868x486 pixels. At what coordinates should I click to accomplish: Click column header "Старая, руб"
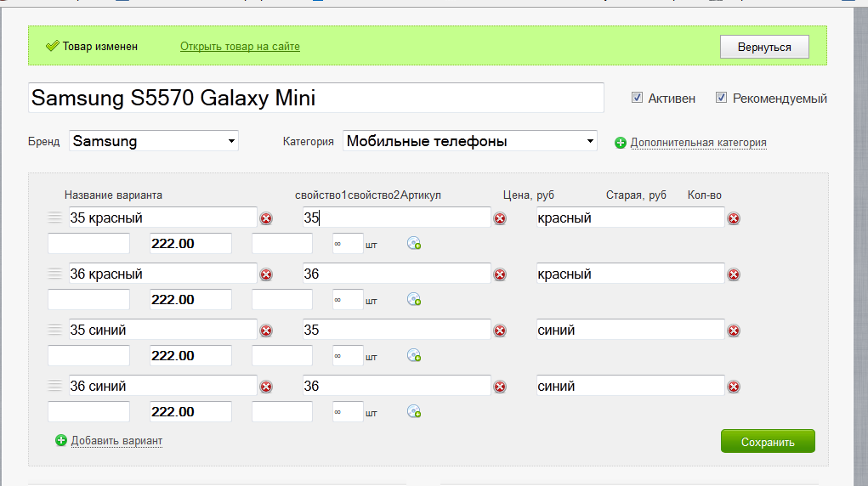pos(636,195)
